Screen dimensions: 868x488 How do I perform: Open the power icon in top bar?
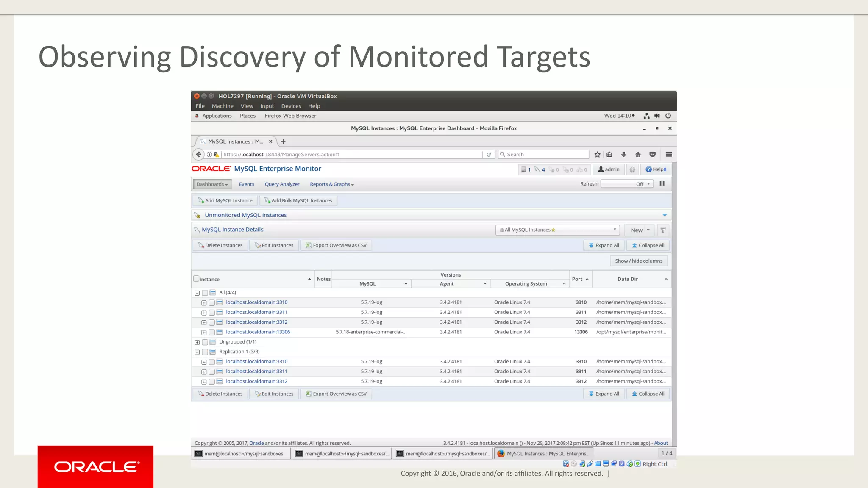[668, 116]
